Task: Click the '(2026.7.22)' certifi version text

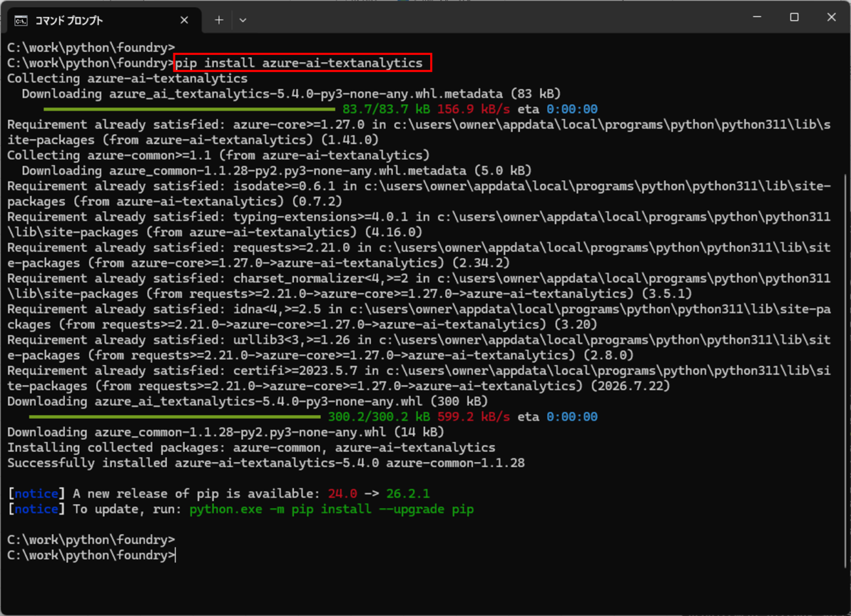Action: click(x=630, y=386)
